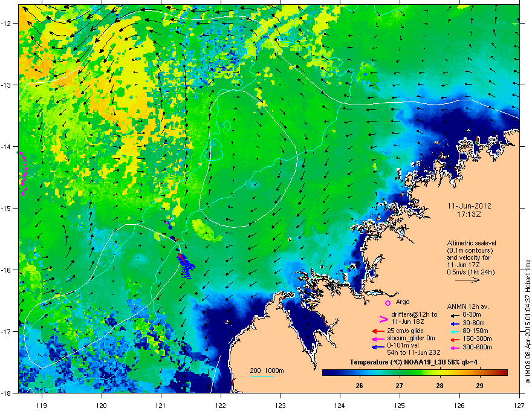Click the green section of color bar at 27

[400, 373]
